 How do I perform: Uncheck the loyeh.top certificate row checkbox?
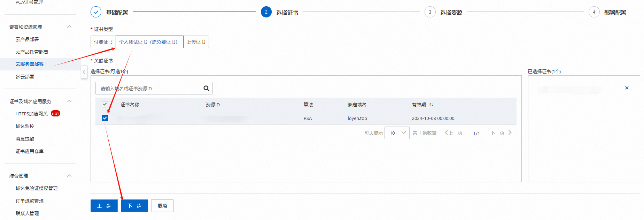coord(104,118)
